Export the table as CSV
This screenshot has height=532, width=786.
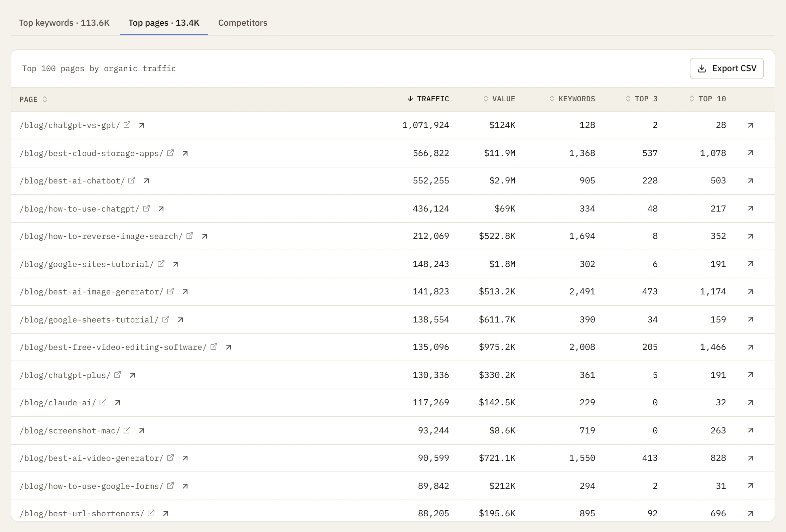(x=727, y=68)
